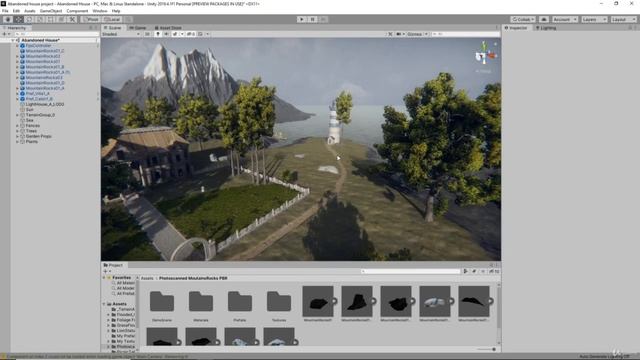This screenshot has width=640, height=360.
Task: Click the Gizmos button in Scene toolbar
Action: tap(414, 34)
